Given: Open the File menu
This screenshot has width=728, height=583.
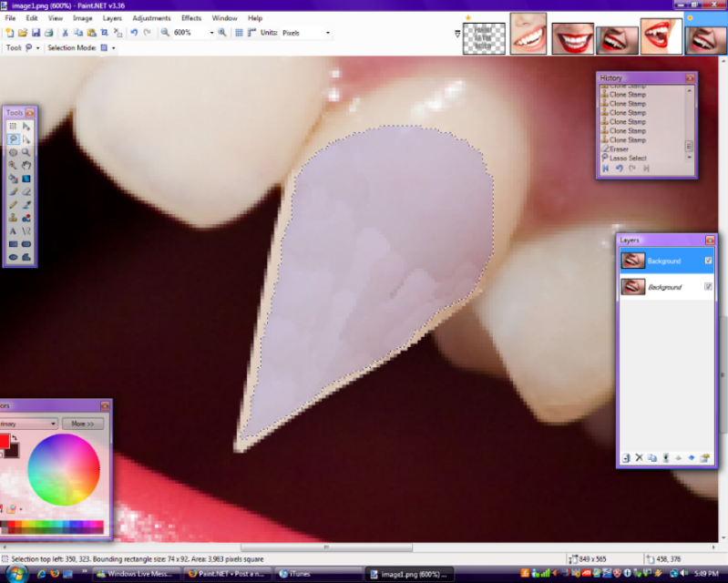Looking at the screenshot, I should click(10, 18).
